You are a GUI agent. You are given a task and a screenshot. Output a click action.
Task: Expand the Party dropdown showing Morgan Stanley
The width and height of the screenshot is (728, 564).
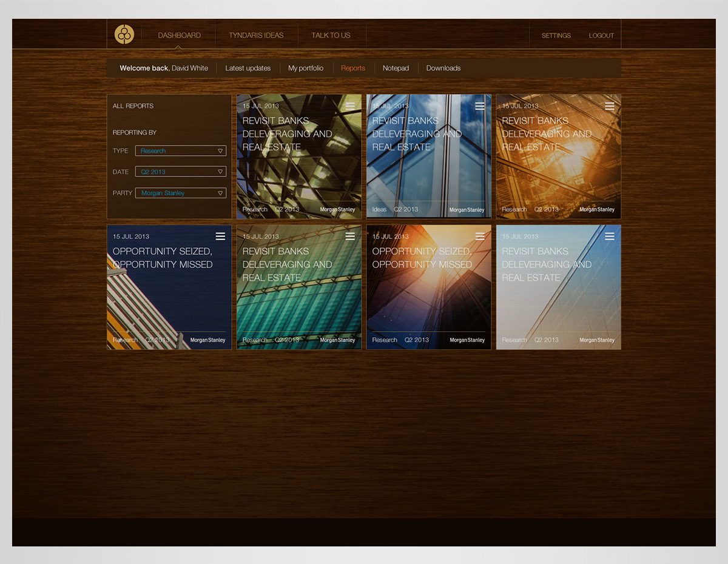pos(181,193)
